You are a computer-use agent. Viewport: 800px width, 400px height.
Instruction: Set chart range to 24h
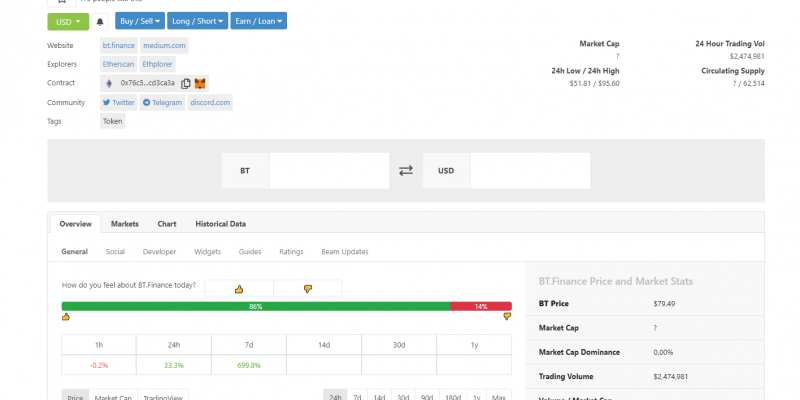tap(335, 397)
